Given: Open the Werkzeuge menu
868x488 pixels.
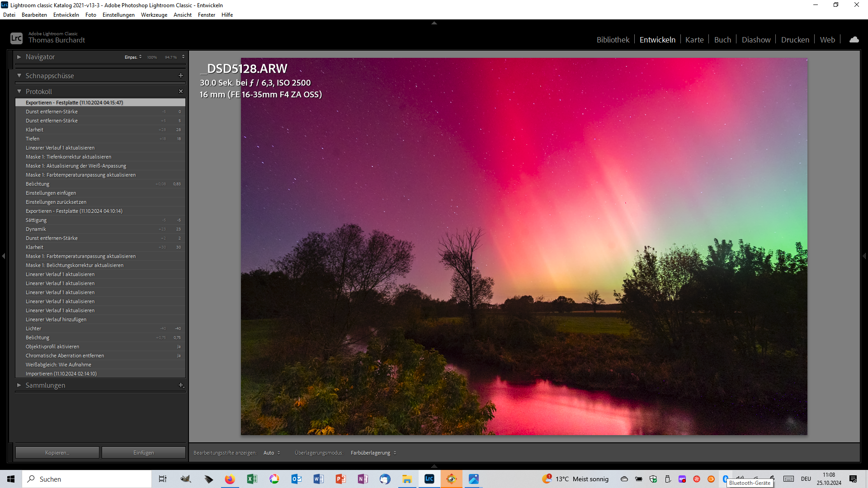Looking at the screenshot, I should point(154,15).
